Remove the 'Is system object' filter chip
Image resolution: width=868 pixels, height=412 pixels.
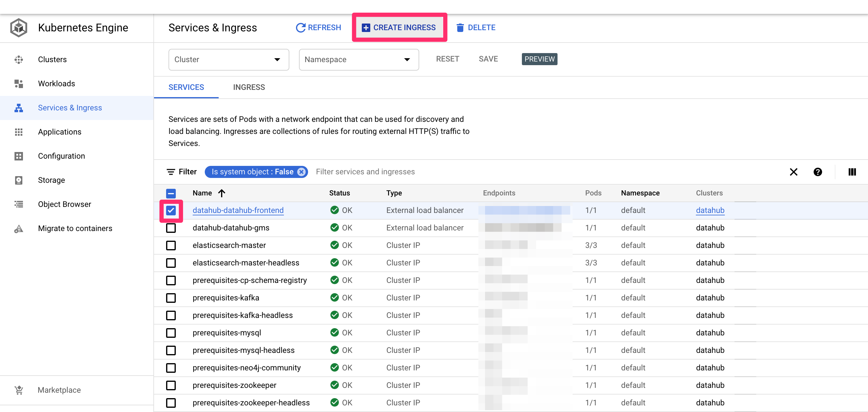click(301, 172)
